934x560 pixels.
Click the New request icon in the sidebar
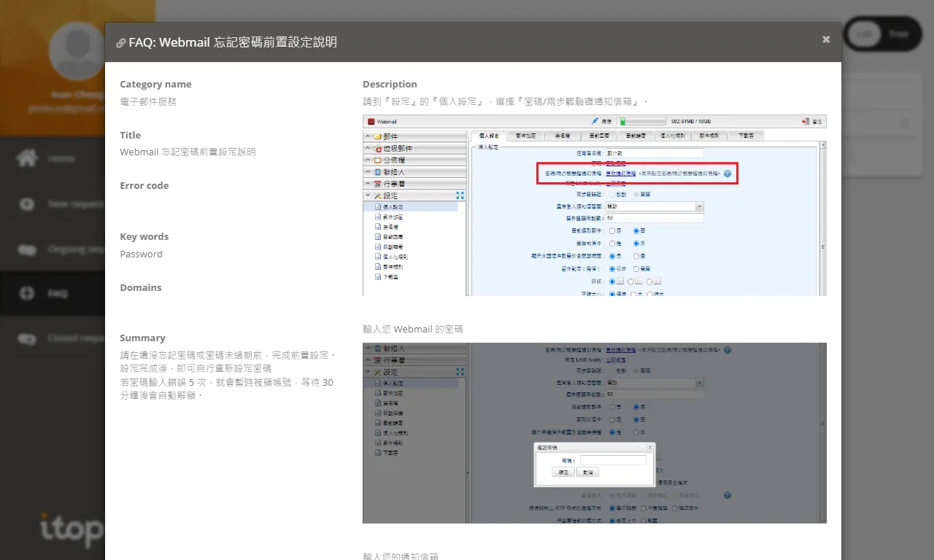pyautogui.click(x=27, y=204)
